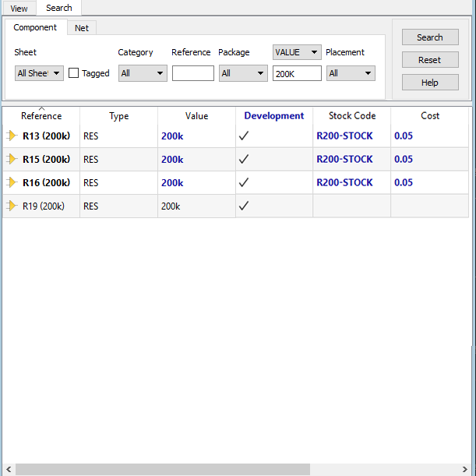
Task: Open Help for the search panel
Action: tap(430, 83)
